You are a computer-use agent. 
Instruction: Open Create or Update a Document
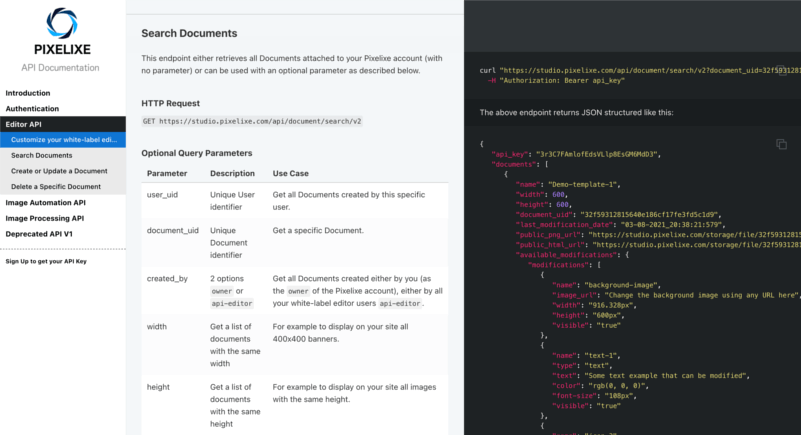point(63,171)
